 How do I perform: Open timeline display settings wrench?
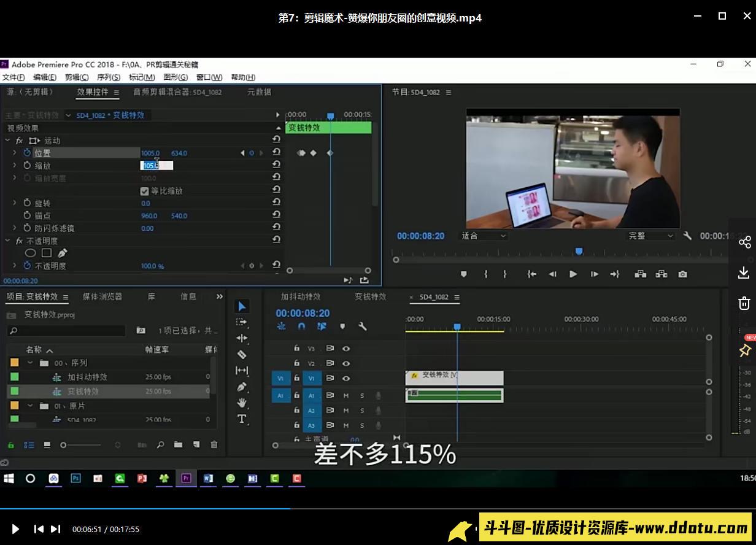click(362, 327)
